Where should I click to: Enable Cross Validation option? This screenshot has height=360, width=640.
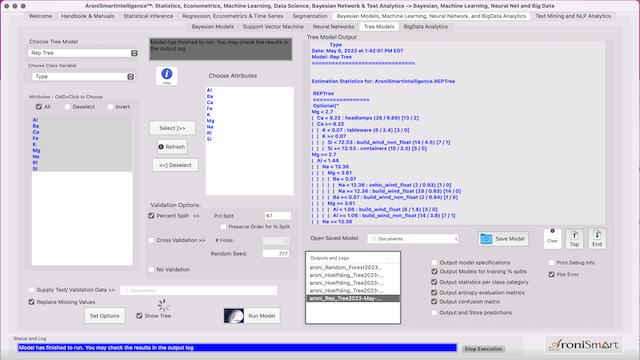click(151, 240)
